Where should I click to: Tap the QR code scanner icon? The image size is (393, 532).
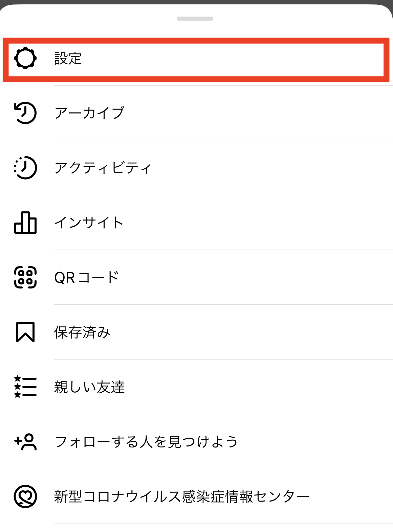click(x=25, y=277)
